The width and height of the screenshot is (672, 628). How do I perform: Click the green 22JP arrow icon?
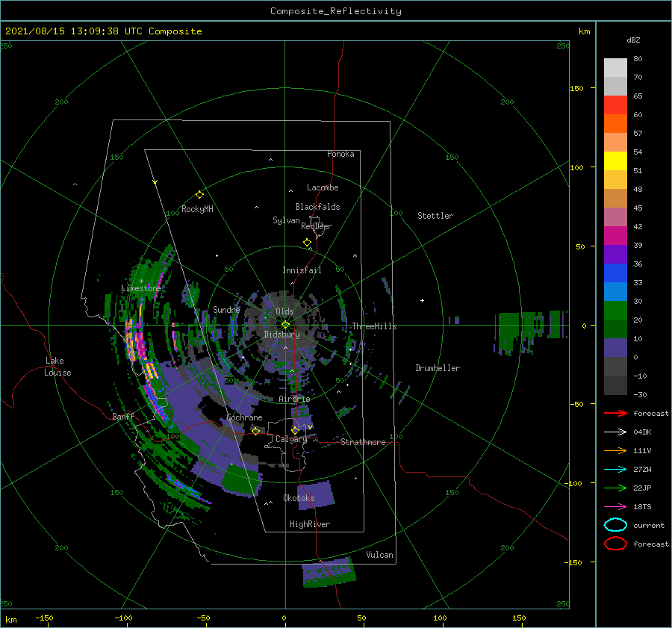[615, 488]
